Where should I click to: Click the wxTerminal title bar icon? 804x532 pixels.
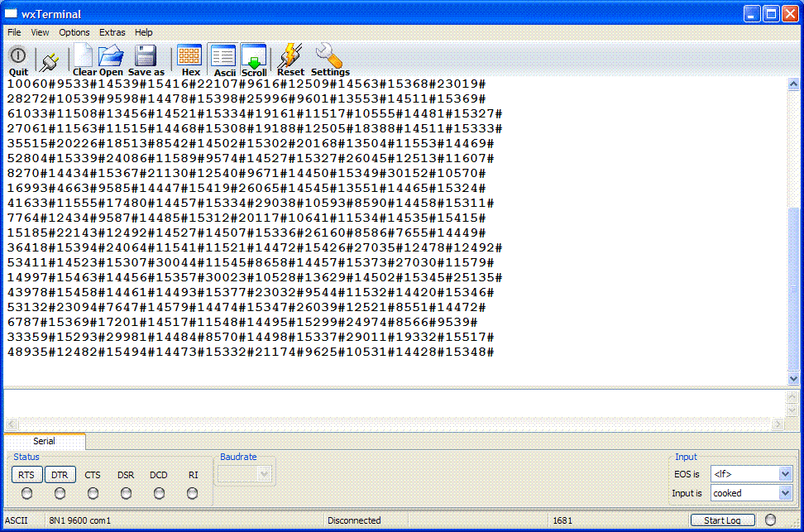point(12,14)
